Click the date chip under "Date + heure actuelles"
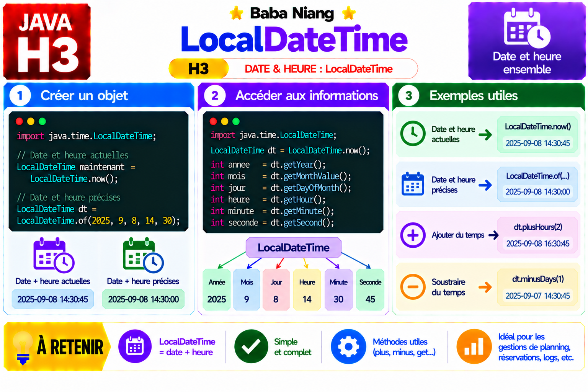Screen dimensions: 588x392 53,299
